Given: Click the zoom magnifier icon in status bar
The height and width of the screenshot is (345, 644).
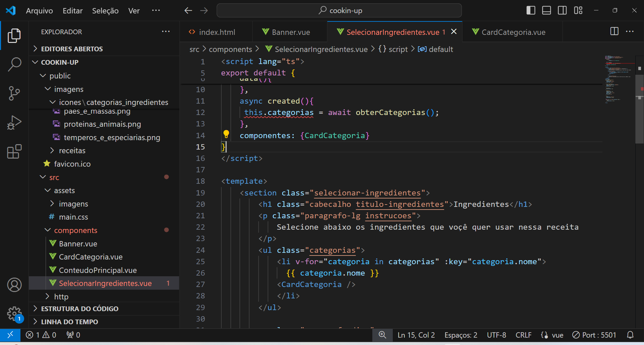Looking at the screenshot, I should pyautogui.click(x=382, y=335).
